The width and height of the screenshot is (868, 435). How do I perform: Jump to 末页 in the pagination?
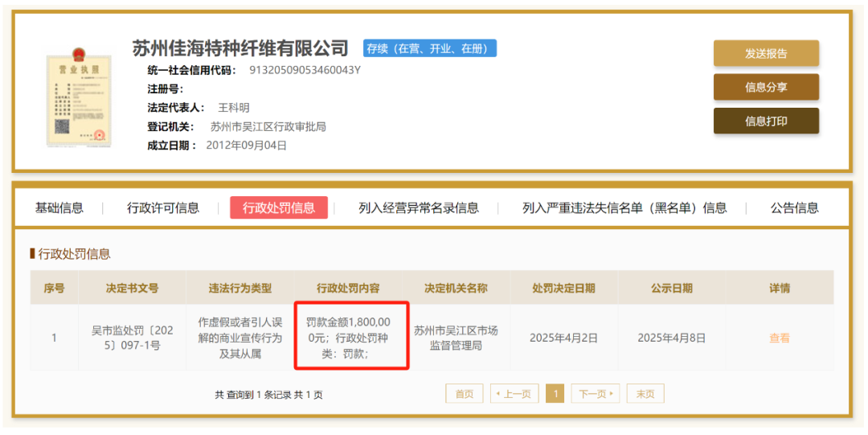(645, 394)
